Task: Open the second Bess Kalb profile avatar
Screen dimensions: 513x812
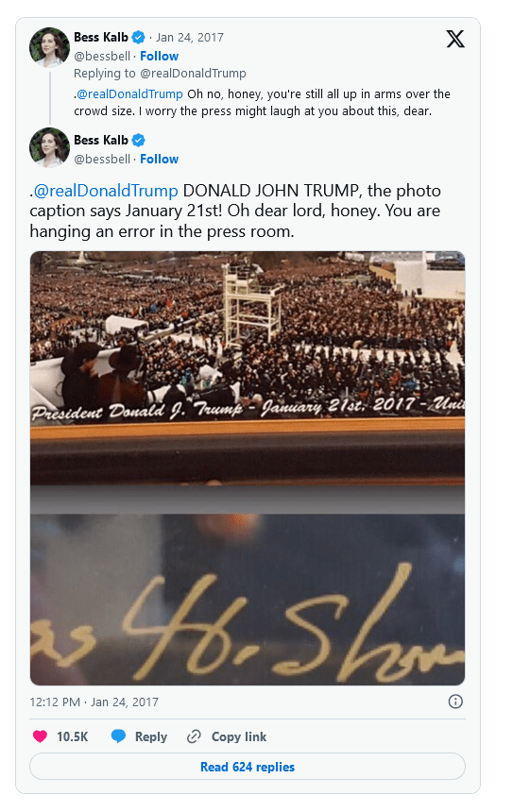Action: [x=49, y=147]
